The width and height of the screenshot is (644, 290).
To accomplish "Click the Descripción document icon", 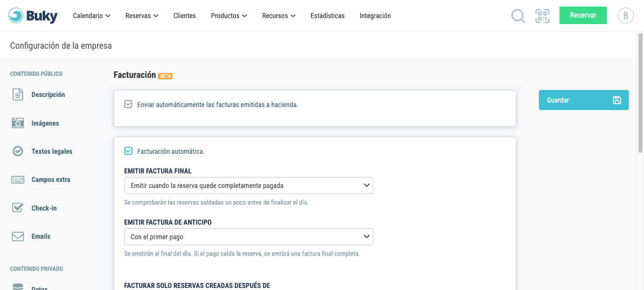I will tap(18, 94).
